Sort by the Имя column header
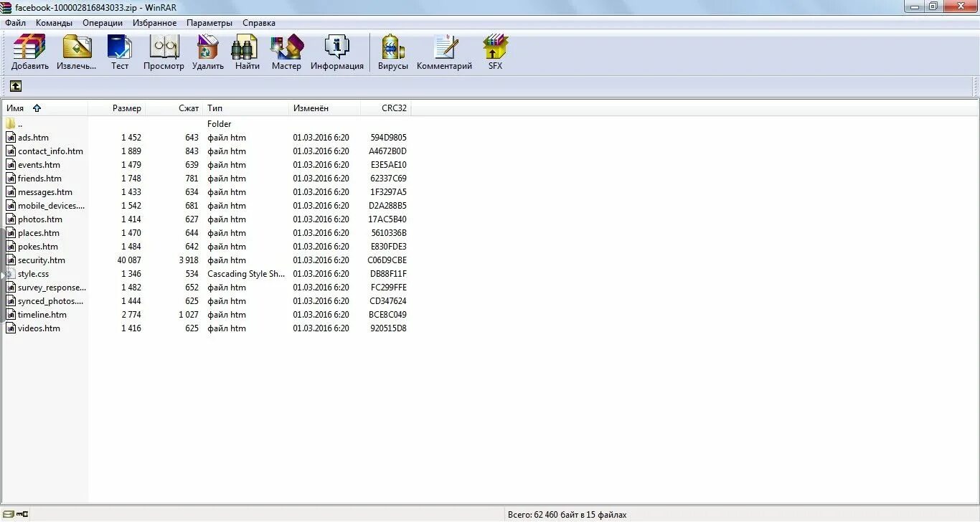This screenshot has height=522, width=980. (44, 108)
